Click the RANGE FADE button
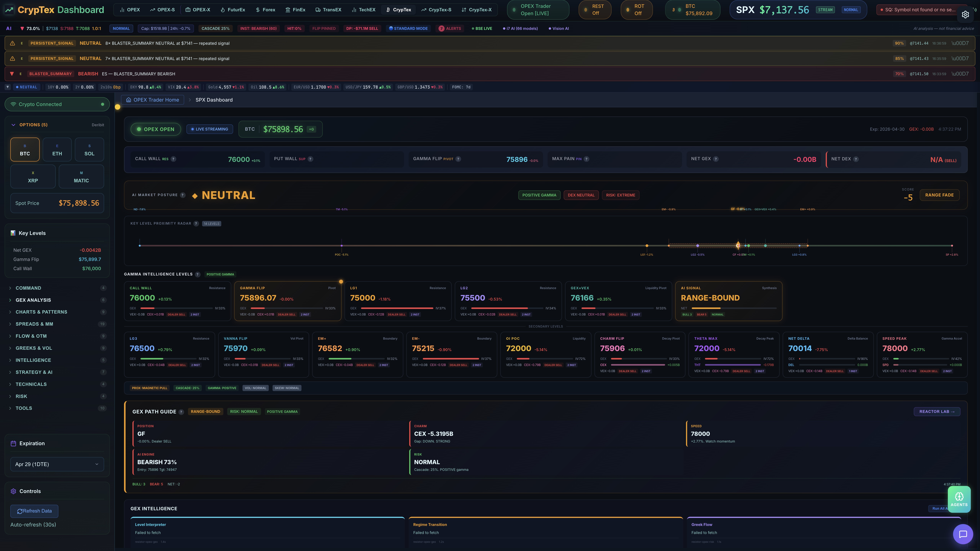The width and height of the screenshot is (980, 551). pyautogui.click(x=939, y=195)
